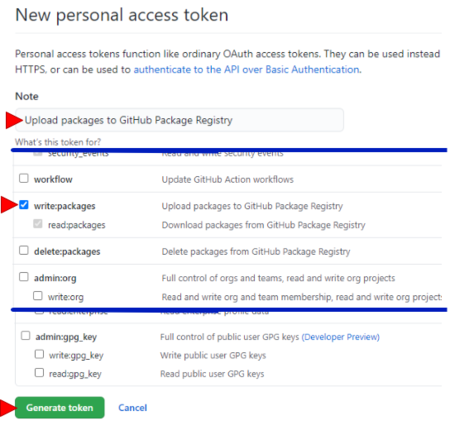Enable the workflow scope checkbox
This screenshot has width=450, height=435.
(x=24, y=178)
